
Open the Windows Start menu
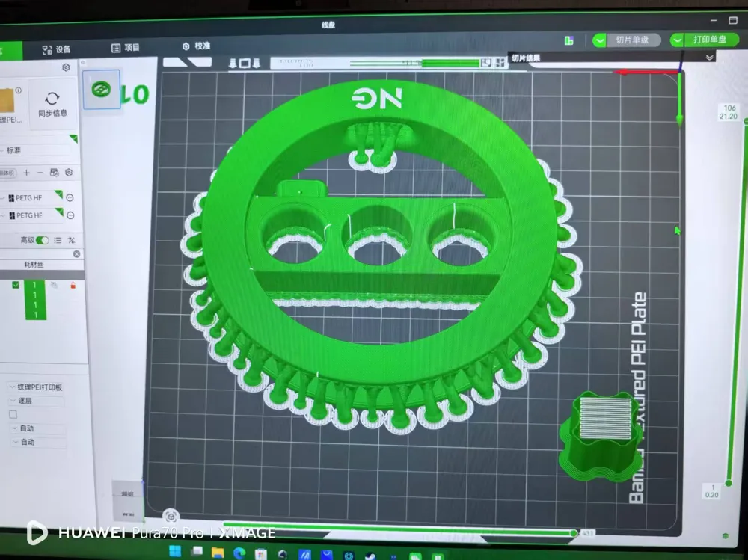pos(175,552)
